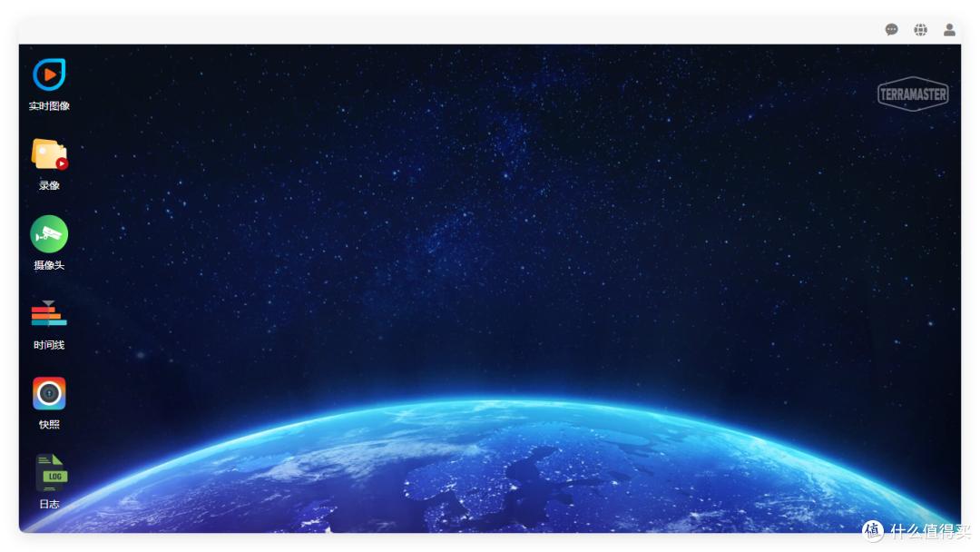Open the user account icon
Image resolution: width=980 pixels, height=552 pixels.
949,29
